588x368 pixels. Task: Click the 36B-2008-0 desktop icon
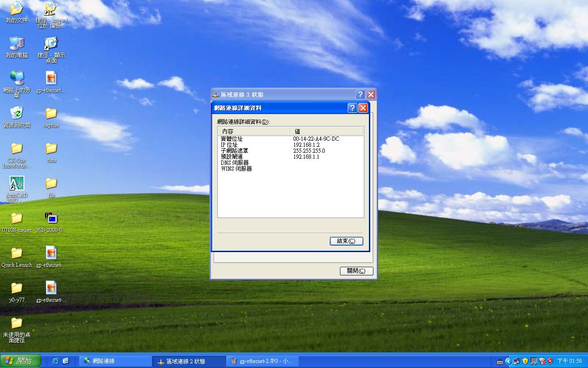51,218
